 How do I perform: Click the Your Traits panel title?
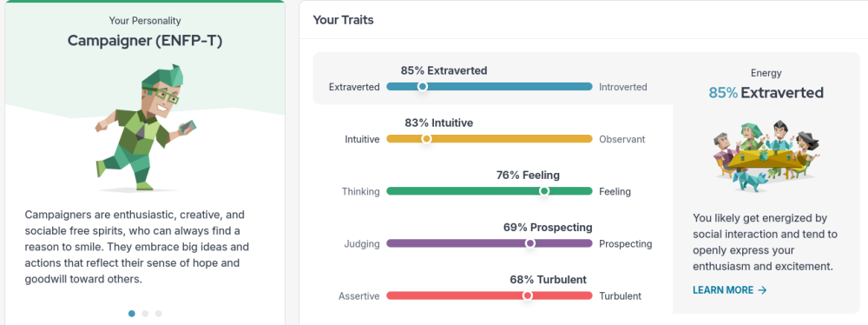point(343,20)
